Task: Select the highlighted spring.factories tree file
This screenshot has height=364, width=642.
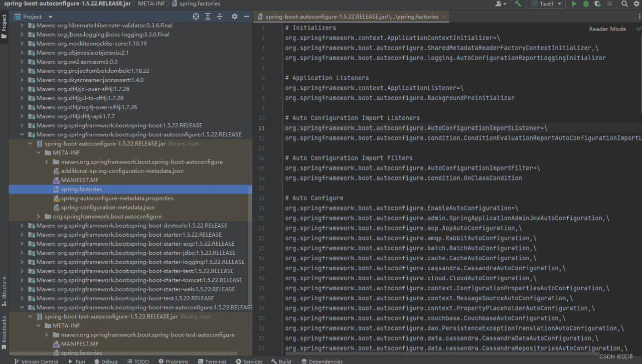Action: [x=130, y=189]
